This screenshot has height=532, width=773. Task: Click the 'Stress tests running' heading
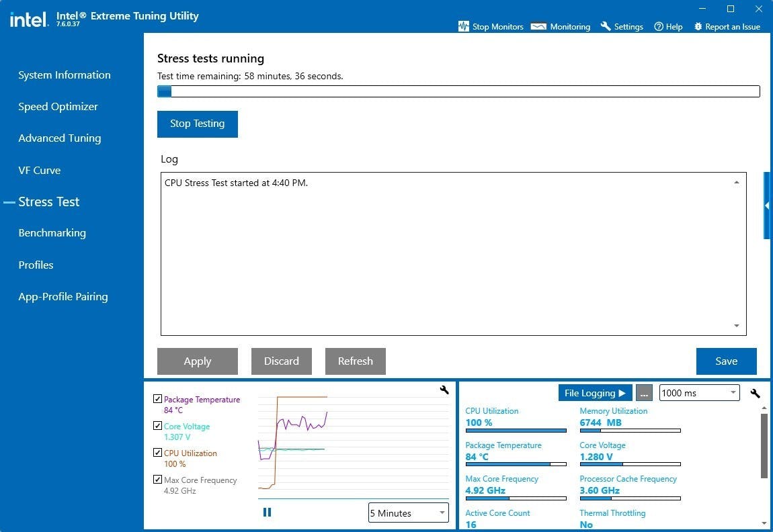[210, 58]
